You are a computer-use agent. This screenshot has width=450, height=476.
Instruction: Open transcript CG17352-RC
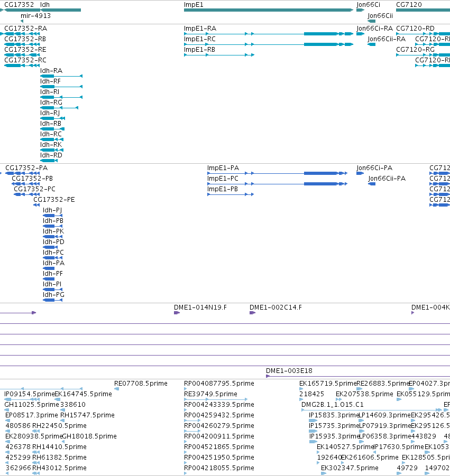[25, 60]
